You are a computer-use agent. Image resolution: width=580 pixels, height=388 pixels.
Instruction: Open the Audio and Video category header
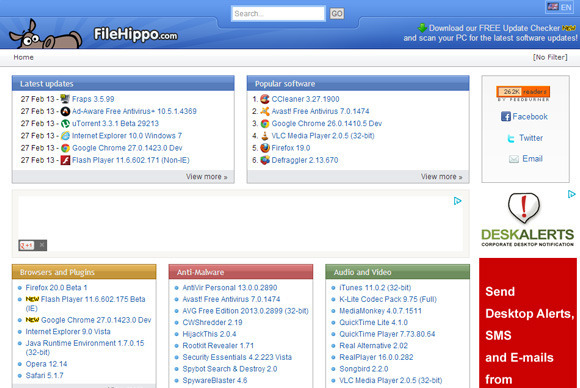point(398,272)
